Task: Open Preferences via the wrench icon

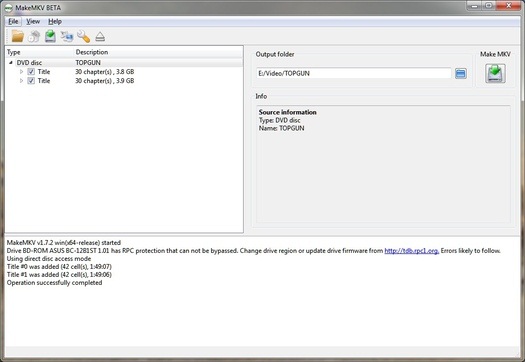Action: tap(83, 36)
